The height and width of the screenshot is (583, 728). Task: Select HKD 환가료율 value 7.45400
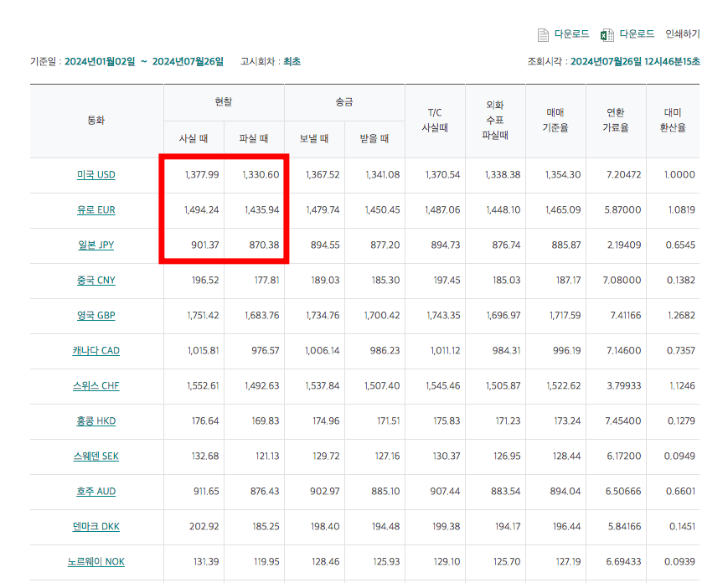623,421
